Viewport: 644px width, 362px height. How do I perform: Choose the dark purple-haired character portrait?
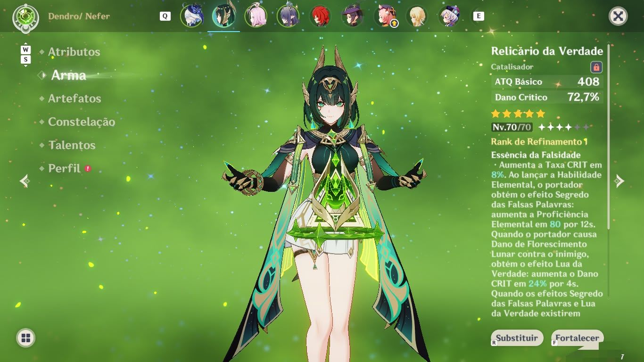click(288, 16)
